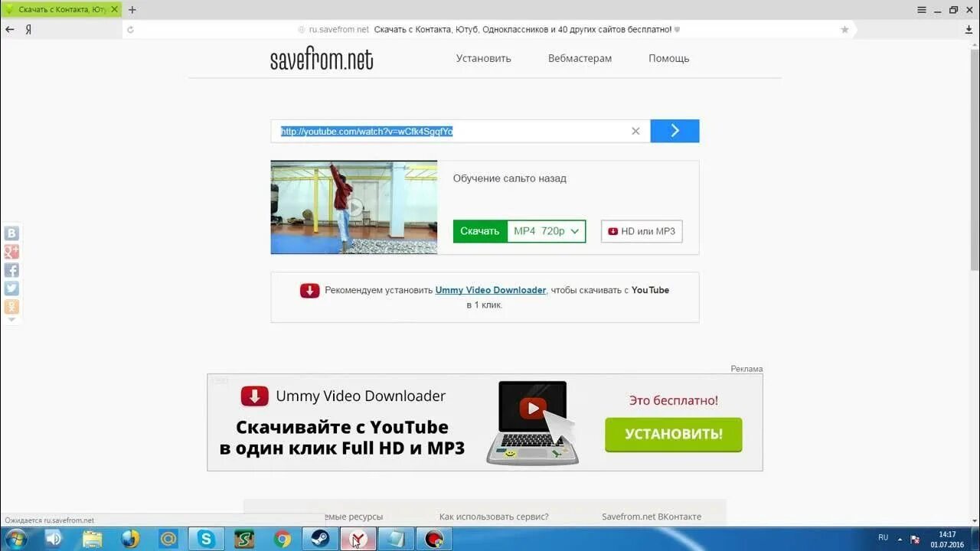Image resolution: width=980 pixels, height=551 pixels.
Task: Share via Twitter sidebar icon
Action: [11, 289]
